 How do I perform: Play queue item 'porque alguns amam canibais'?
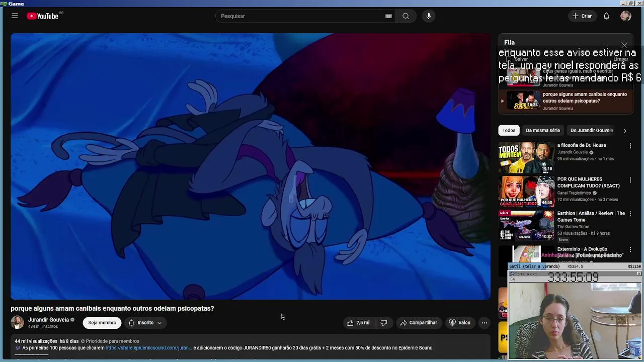(566, 101)
